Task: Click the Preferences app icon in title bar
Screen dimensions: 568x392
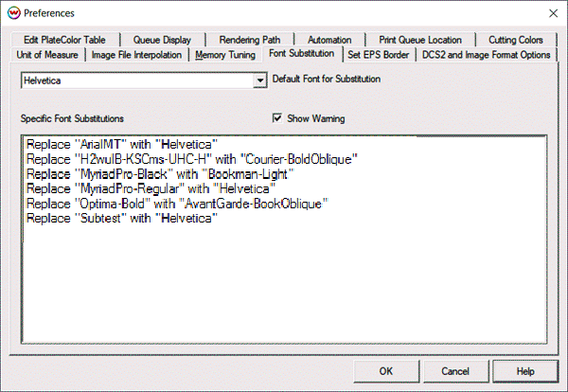Action: (x=11, y=13)
